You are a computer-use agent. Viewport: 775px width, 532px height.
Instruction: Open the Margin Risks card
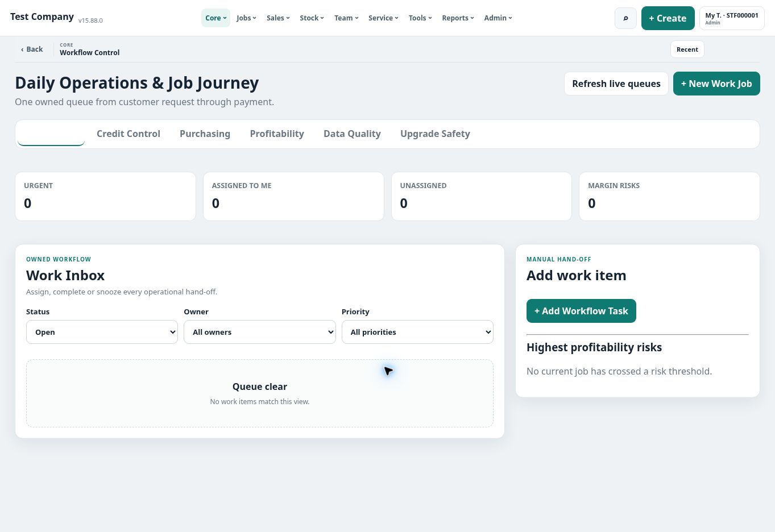(669, 196)
